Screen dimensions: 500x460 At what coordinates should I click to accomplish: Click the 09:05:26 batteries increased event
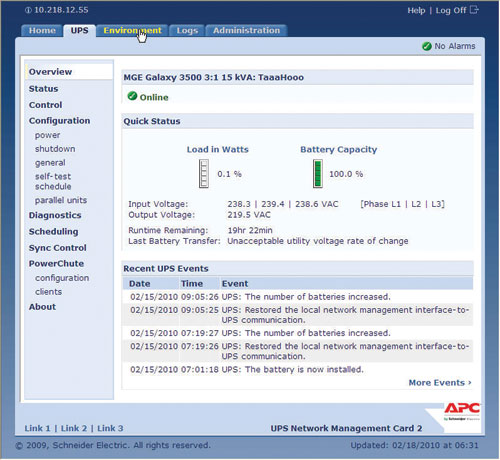tap(297, 297)
